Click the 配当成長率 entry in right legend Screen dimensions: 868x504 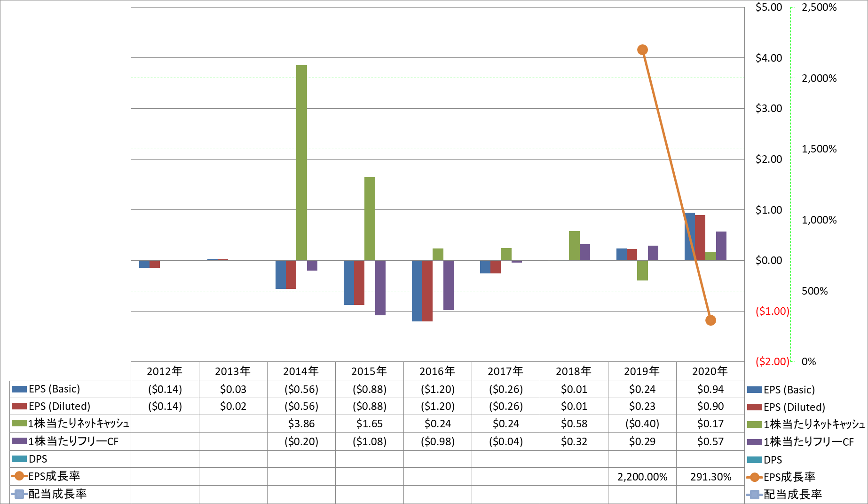pyautogui.click(x=784, y=495)
